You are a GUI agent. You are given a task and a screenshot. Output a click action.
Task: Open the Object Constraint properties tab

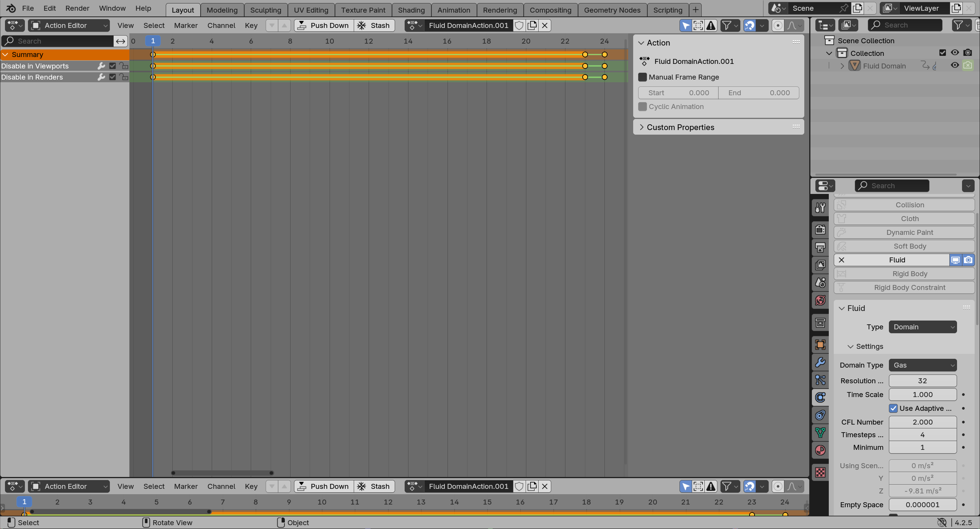pos(820,415)
